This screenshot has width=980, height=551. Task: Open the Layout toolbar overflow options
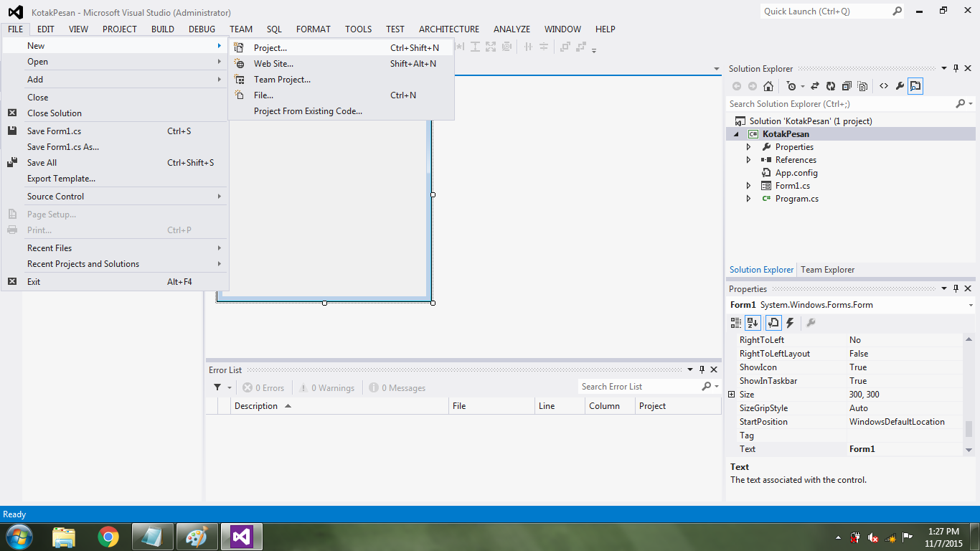pyautogui.click(x=594, y=50)
